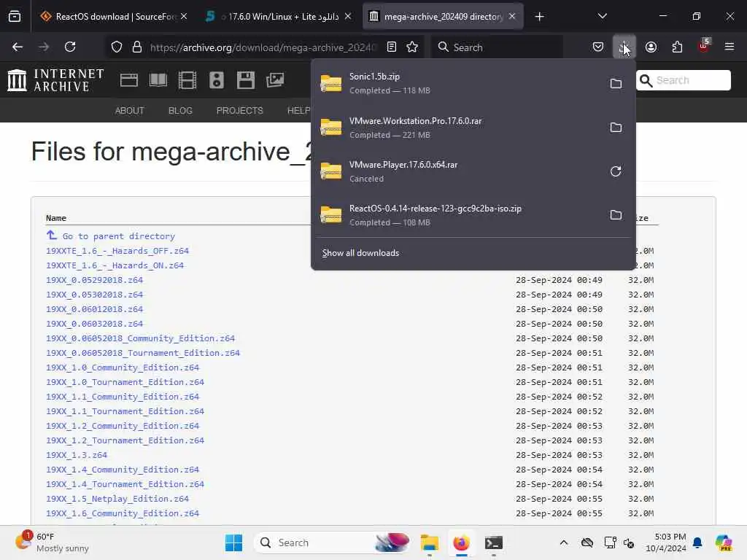Image resolution: width=747 pixels, height=560 pixels.
Task: Download 19XX_1.5_Netplay_Edition.z64
Action: tap(117, 499)
